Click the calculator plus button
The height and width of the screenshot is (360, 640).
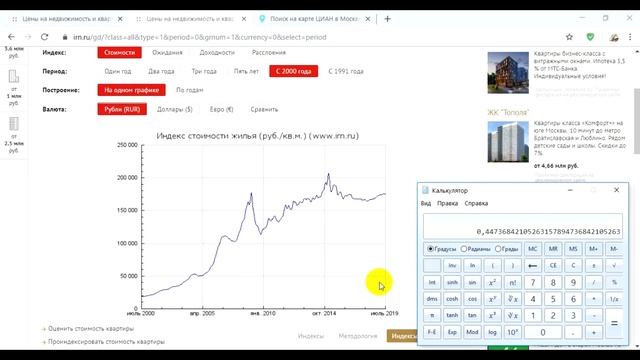coord(594,332)
